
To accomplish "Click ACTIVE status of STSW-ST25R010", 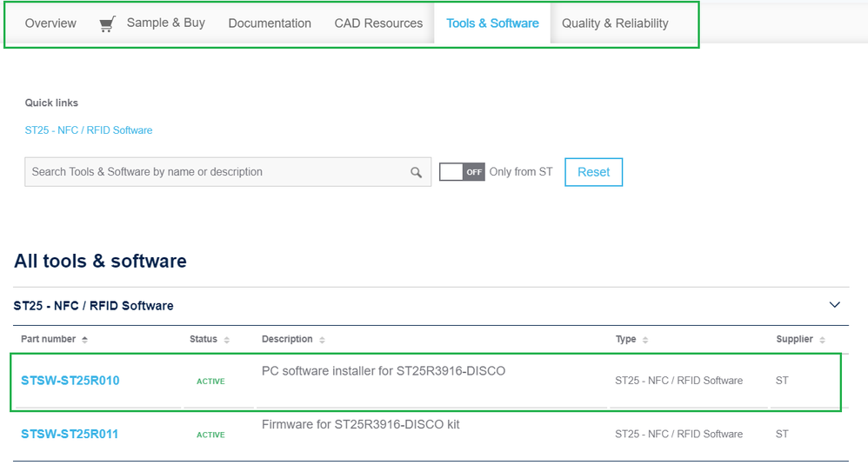I will click(210, 382).
